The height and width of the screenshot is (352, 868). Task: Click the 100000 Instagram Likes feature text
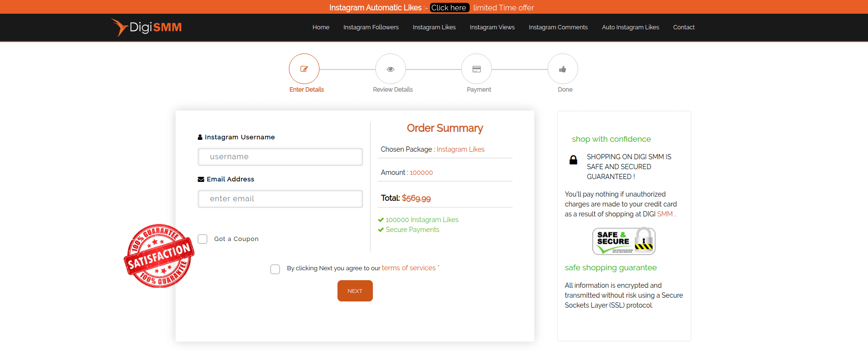pos(422,220)
